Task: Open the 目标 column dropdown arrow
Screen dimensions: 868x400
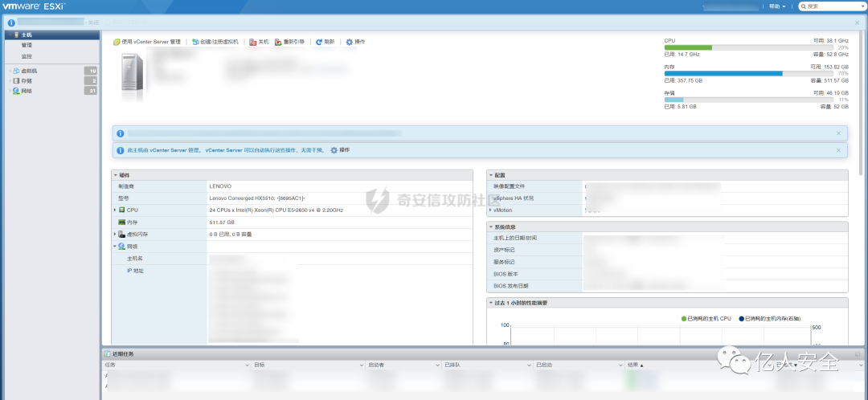Action: [361, 365]
